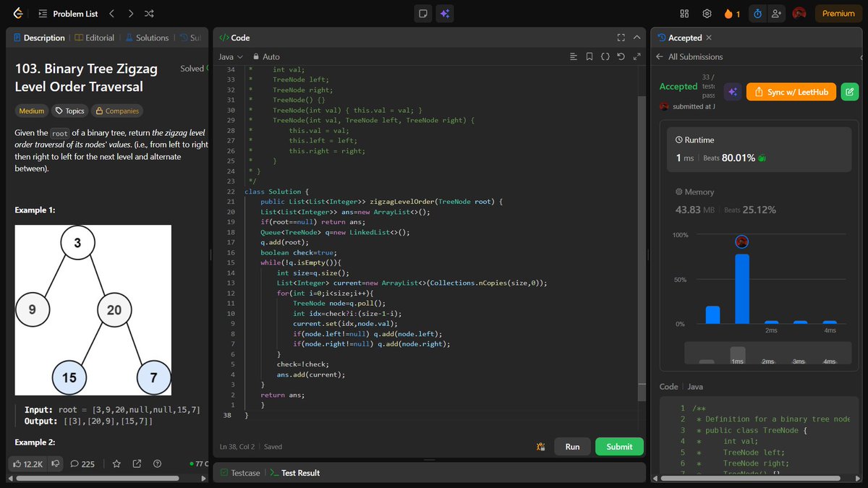The height and width of the screenshot is (488, 868).
Task: Click the Premium button
Action: pyautogui.click(x=838, y=14)
